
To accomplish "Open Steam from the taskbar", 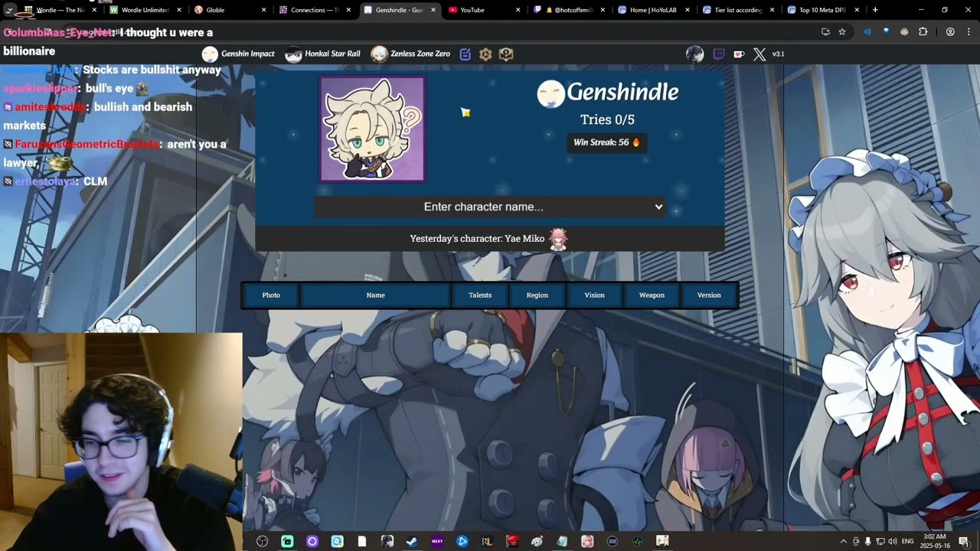I will [412, 541].
